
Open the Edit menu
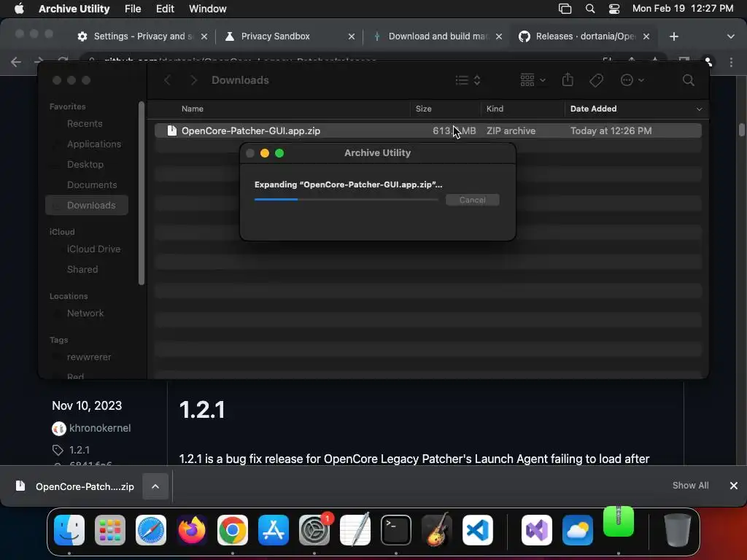[165, 9]
